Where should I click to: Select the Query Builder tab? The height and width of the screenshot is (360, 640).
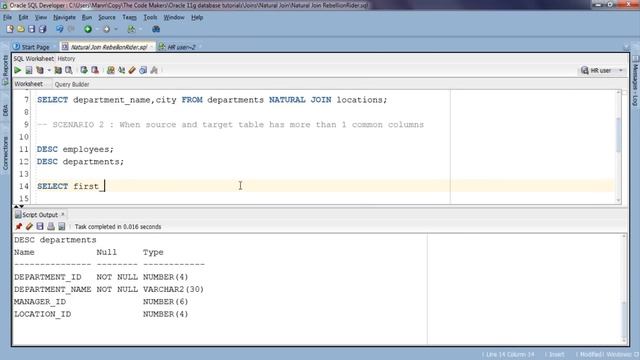(x=72, y=84)
